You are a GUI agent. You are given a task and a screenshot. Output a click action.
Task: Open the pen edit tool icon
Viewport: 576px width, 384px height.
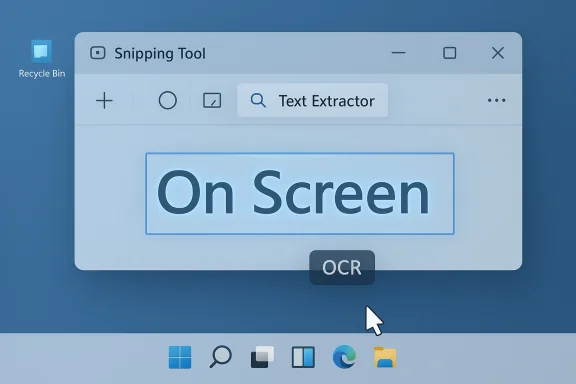coord(212,100)
